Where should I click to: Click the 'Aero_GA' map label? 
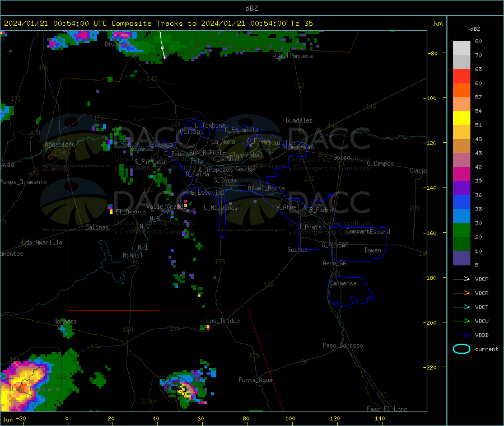[x=334, y=263]
